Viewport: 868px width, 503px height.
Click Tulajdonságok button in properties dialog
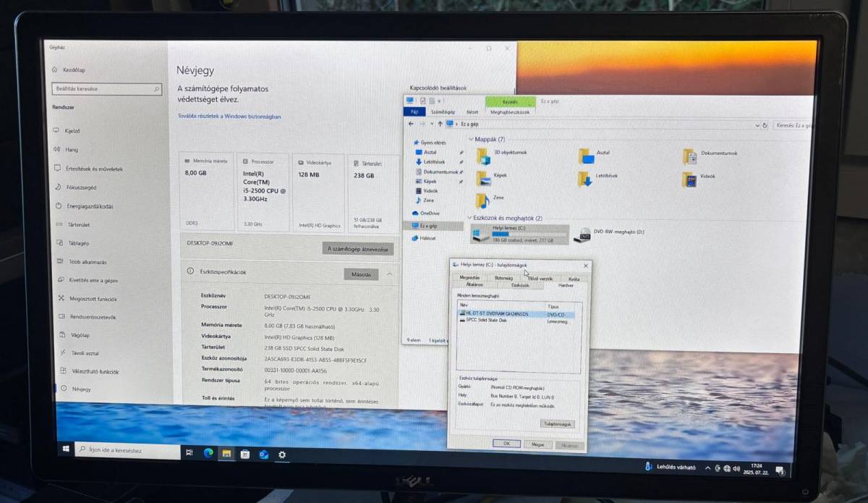click(x=556, y=424)
